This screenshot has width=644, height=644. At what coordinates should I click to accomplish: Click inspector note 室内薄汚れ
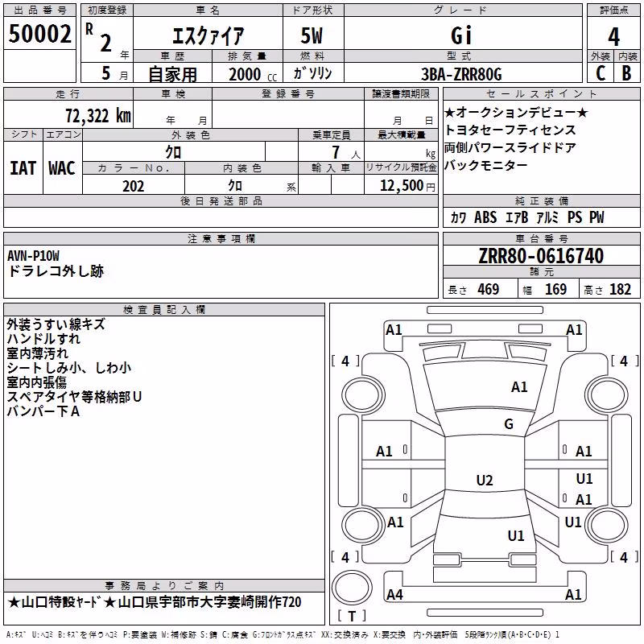(x=37, y=353)
